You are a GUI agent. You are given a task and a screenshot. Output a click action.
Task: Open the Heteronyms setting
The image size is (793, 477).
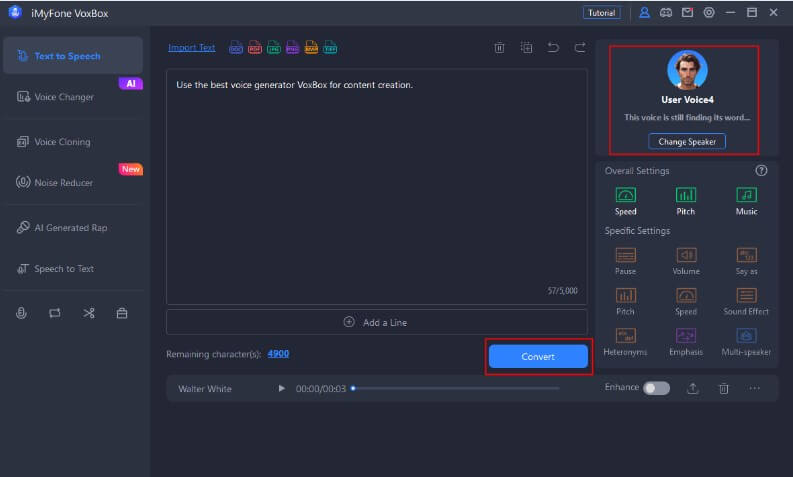[626, 342]
